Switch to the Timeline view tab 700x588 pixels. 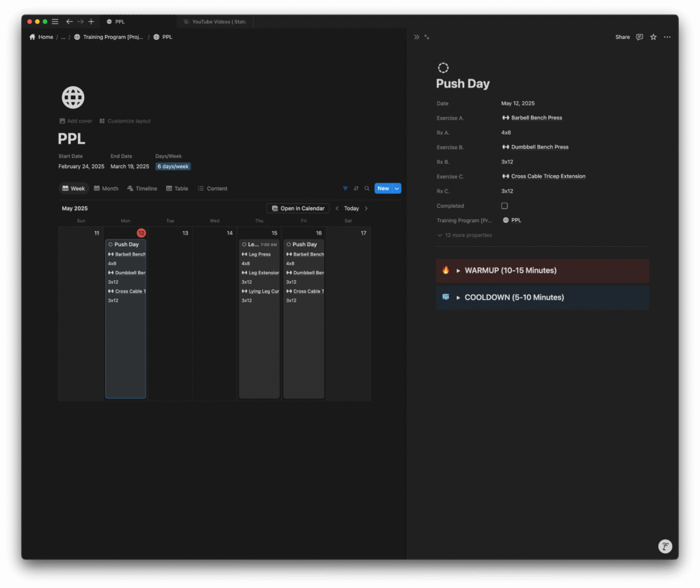(142, 189)
